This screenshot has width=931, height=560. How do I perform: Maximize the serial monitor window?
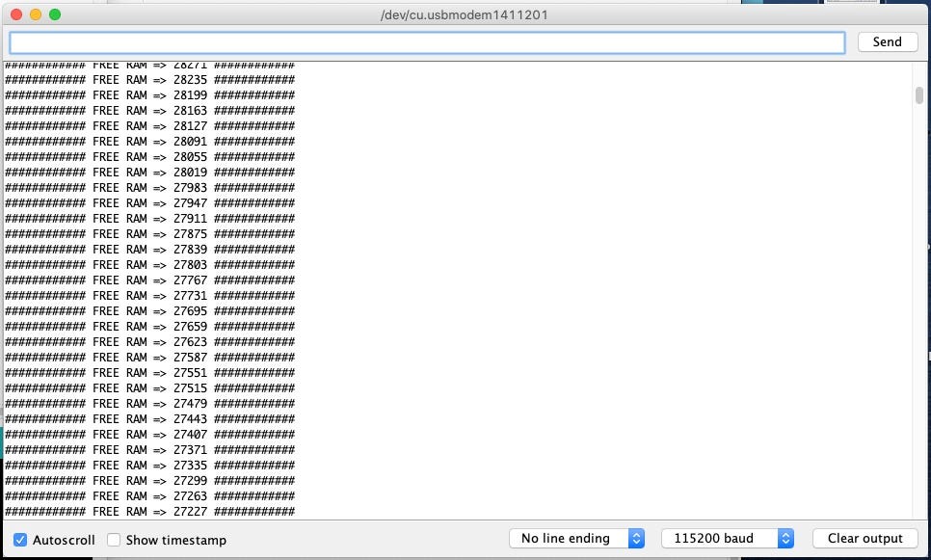coord(55,14)
